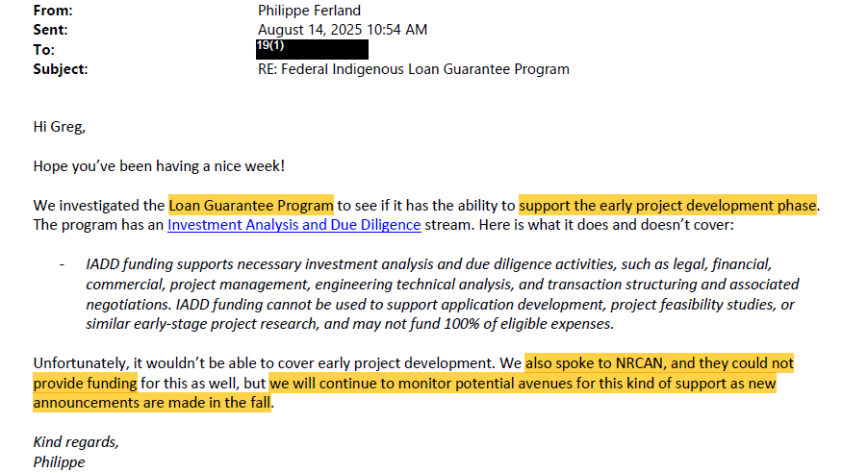Click the 'Kind regards,' closing line
Image resolution: width=868 pixels, height=473 pixels.
point(76,442)
